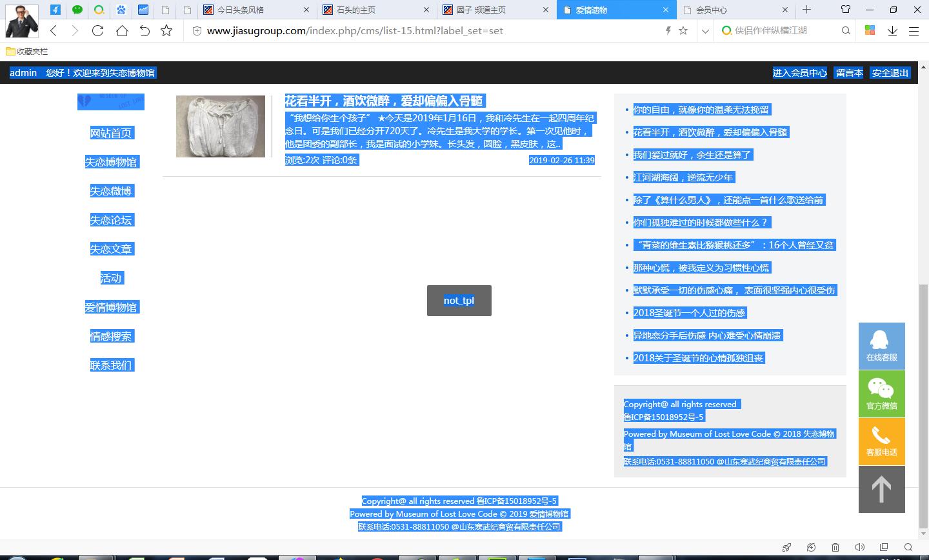Viewport: 929px width, 560px height.
Task: Click the article's clothing thumbnail image
Action: click(221, 126)
